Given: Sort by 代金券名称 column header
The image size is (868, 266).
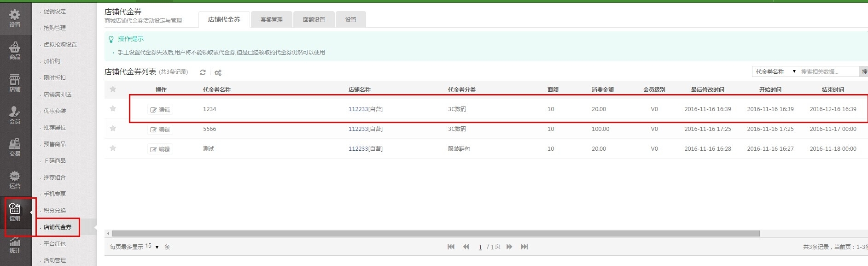Looking at the screenshot, I should click(217, 90).
